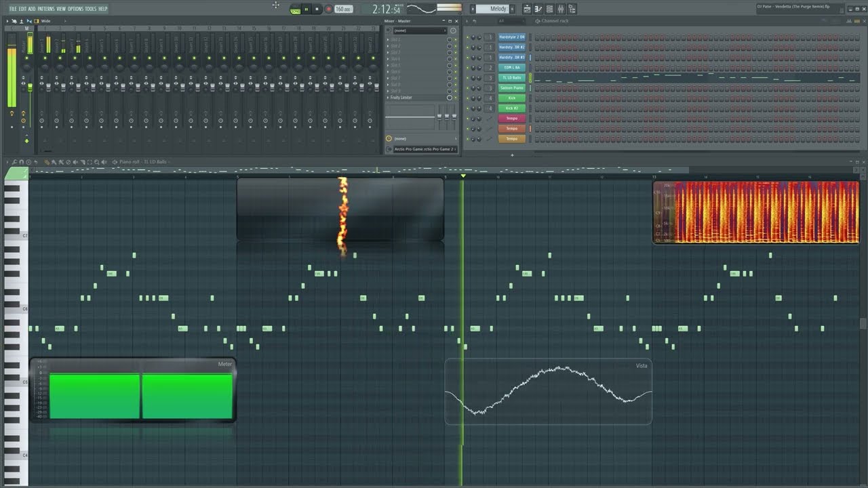
Task: Select the TL LD Balls channel button
Action: click(x=512, y=78)
